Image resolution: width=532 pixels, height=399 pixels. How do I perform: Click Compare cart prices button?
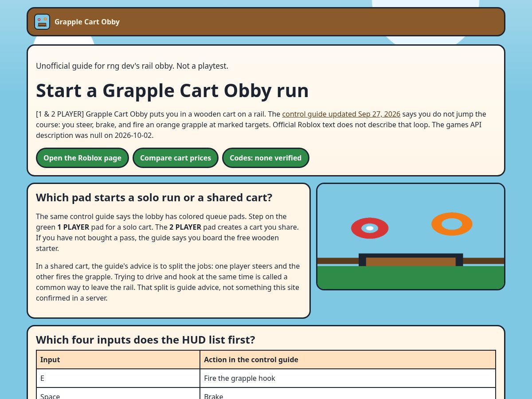tap(176, 158)
